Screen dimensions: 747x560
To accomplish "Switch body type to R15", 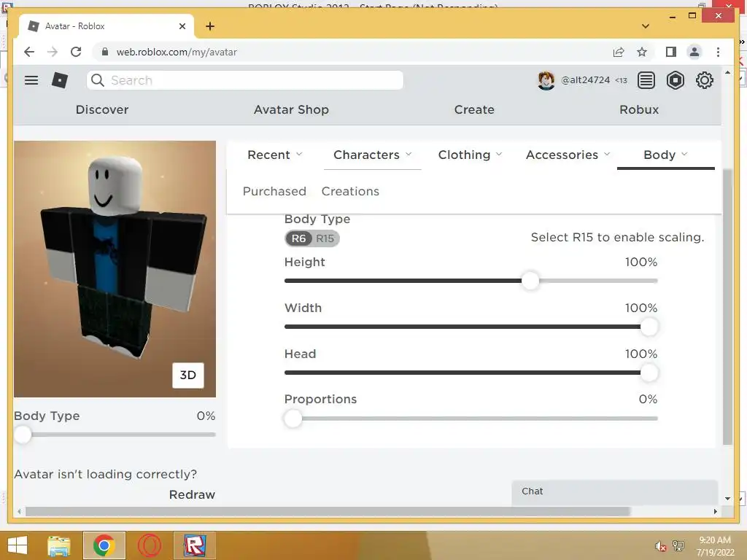I will click(325, 238).
